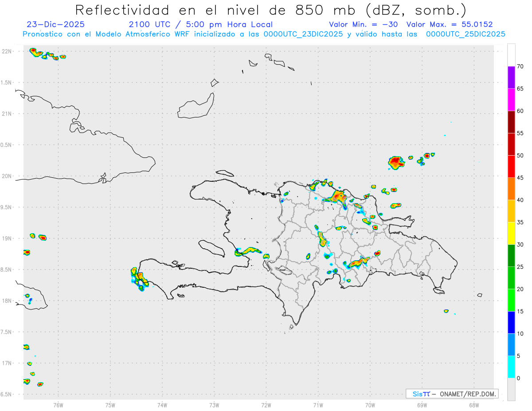Select the "75W" longitude label
The height and width of the screenshot is (411, 532).
[110, 404]
